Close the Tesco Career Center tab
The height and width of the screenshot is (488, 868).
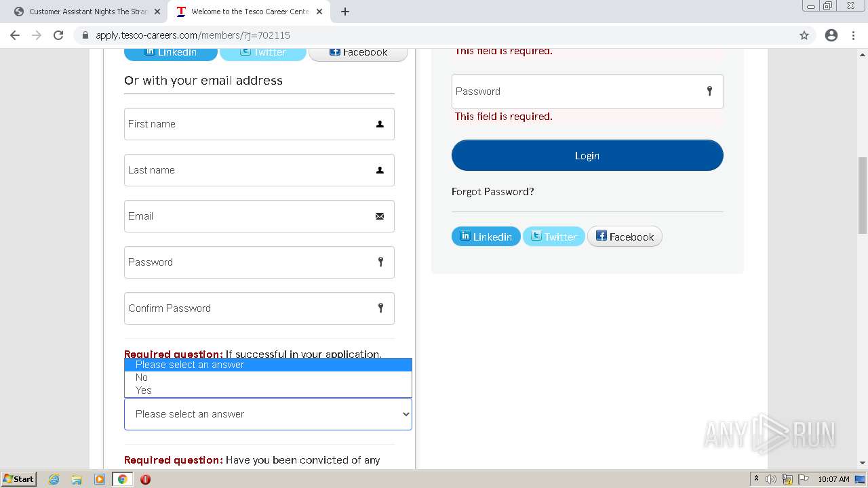[x=319, y=12]
